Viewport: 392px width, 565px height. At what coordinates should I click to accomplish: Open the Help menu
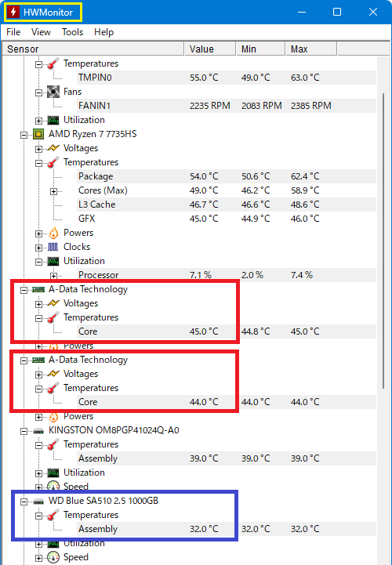(103, 32)
